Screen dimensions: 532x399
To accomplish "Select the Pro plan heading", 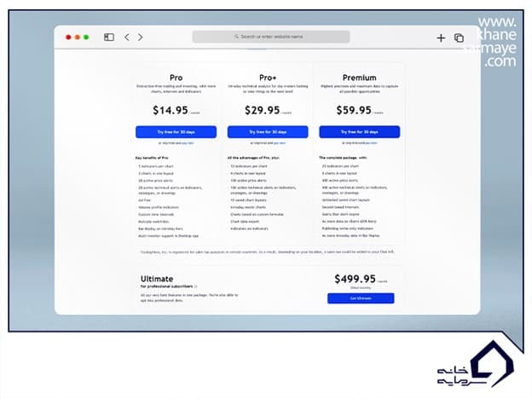I will [x=176, y=78].
